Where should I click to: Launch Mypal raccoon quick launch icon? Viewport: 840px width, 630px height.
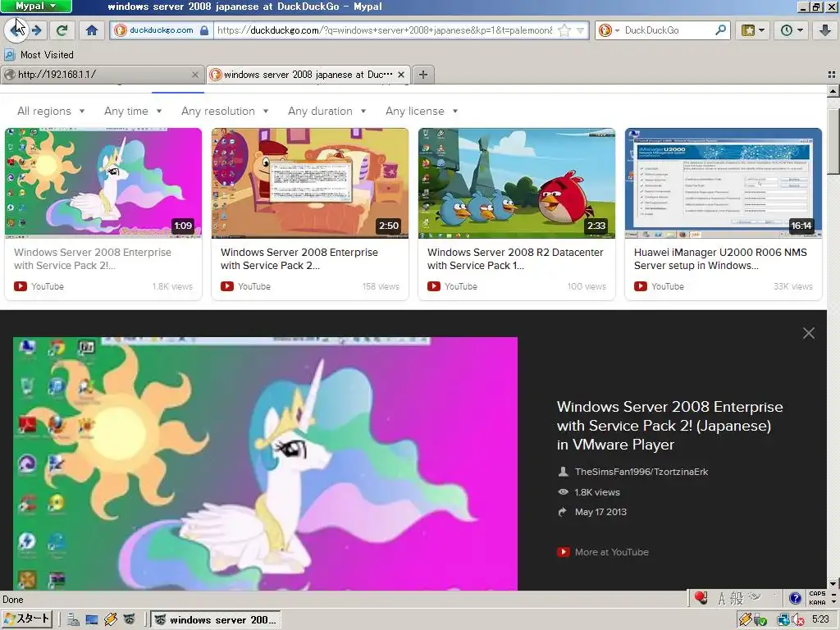(129, 620)
